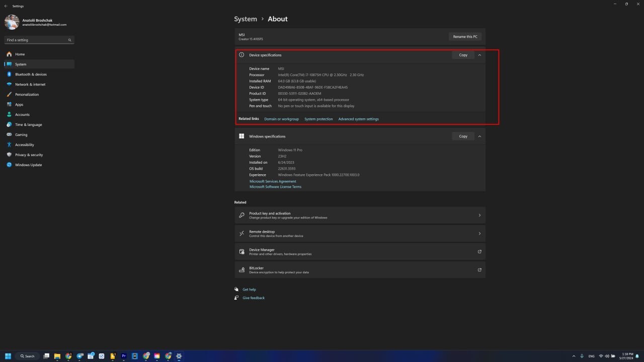
Task: Go back with the Settings back arrow
Action: tap(6, 6)
